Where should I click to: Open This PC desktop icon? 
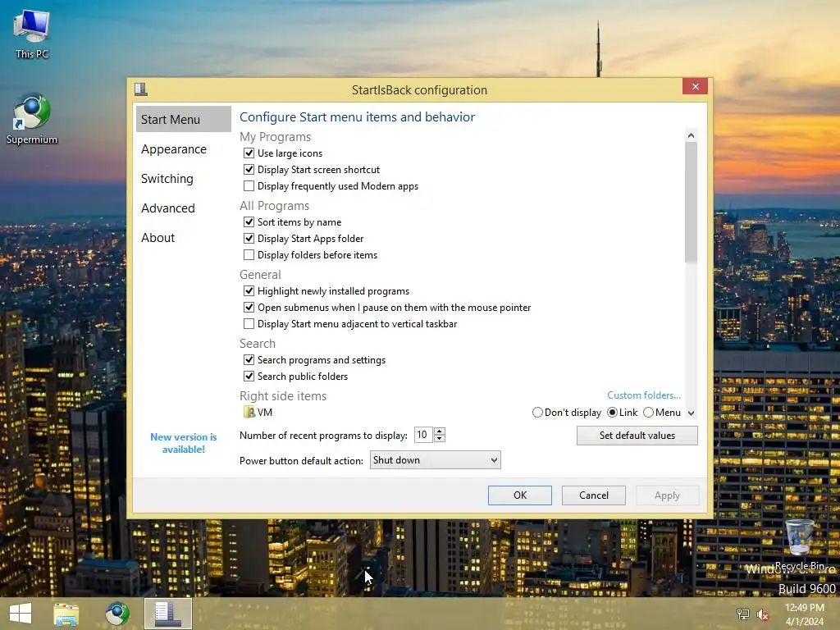(32, 34)
